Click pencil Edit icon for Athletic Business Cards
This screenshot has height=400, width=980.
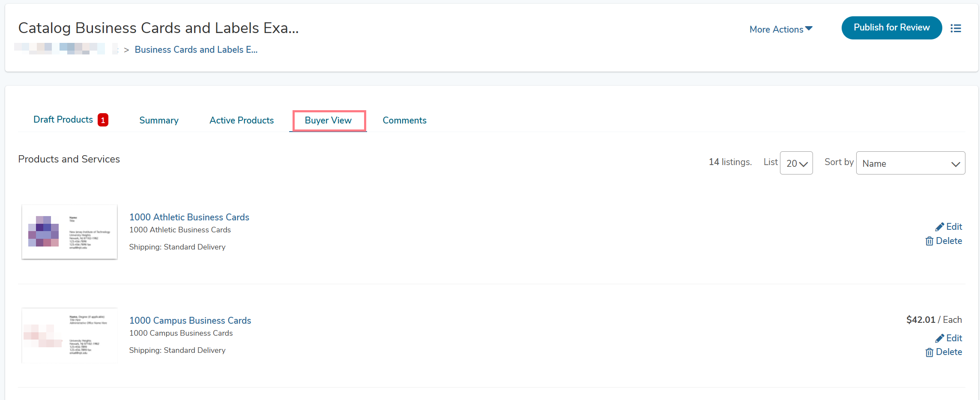pyautogui.click(x=940, y=227)
